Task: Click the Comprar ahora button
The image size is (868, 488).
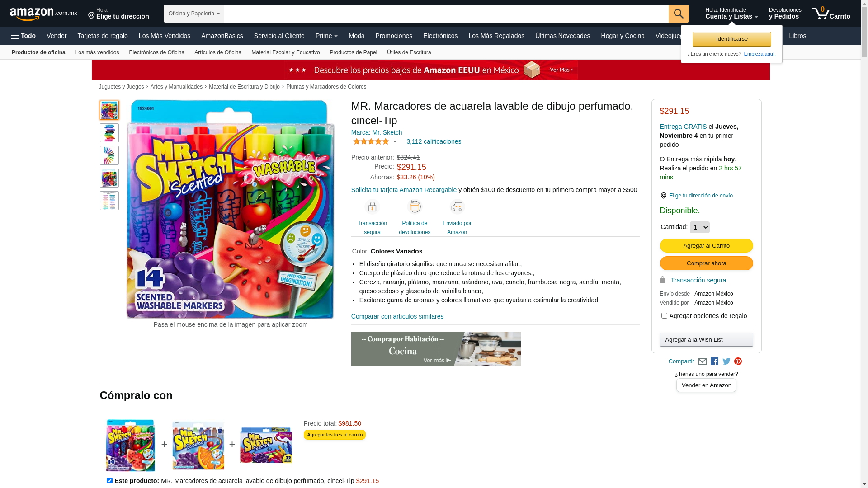Action: click(706, 263)
